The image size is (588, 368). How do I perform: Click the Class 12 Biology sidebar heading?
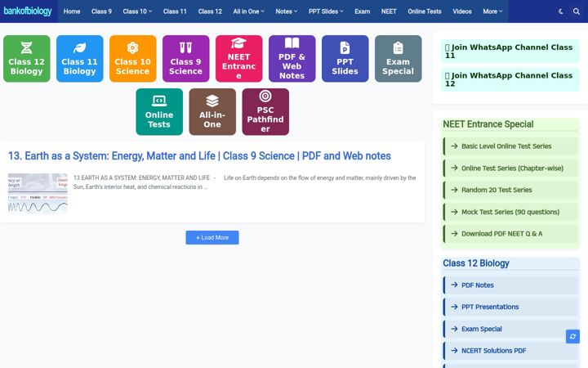coord(476,263)
